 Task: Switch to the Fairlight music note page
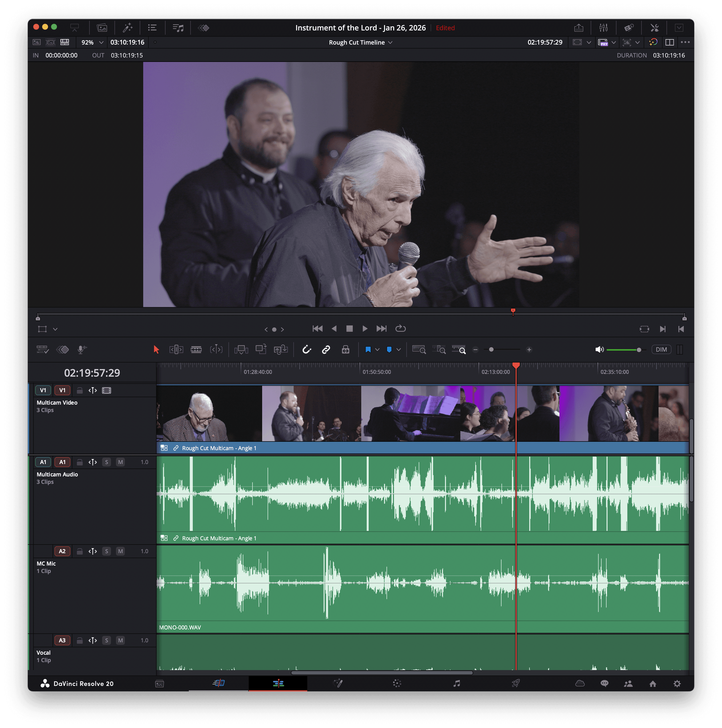pyautogui.click(x=457, y=683)
